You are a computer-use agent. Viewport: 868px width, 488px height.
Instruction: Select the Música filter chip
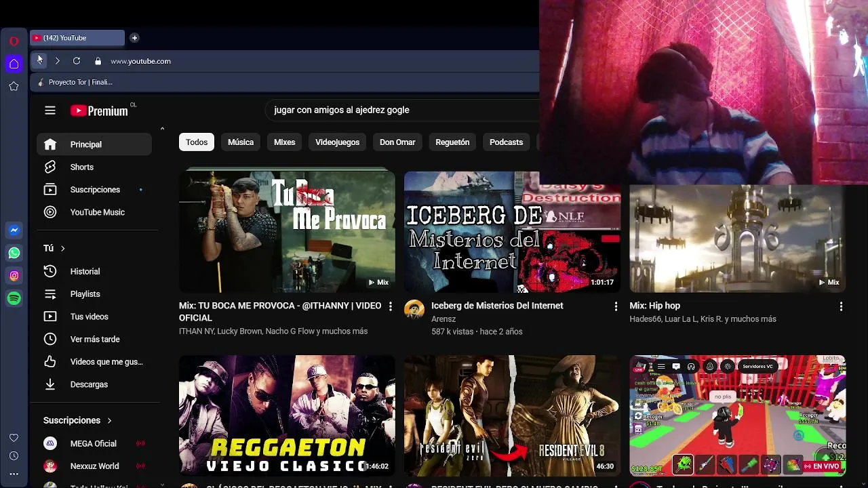(241, 142)
